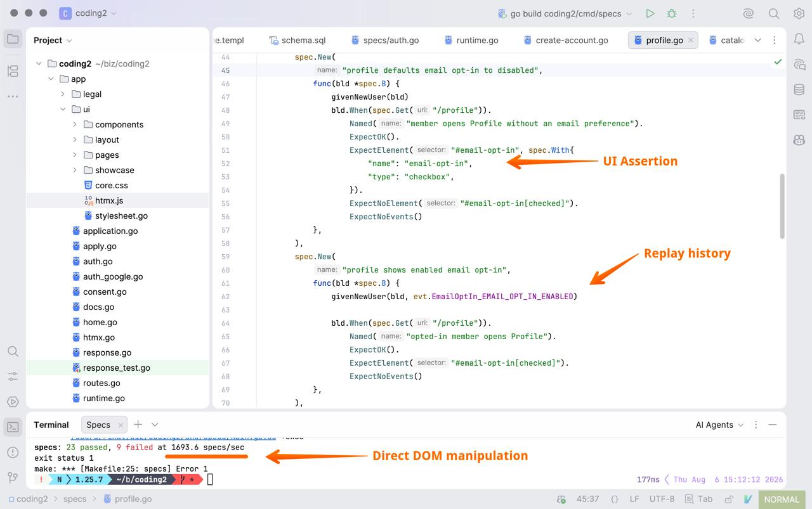The image size is (812, 509).
Task: Run the go build configuration
Action: pos(650,13)
